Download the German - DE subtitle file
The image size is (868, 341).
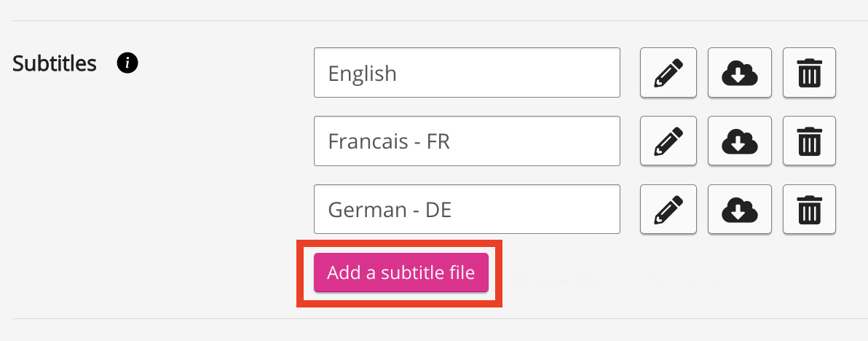[x=739, y=209]
